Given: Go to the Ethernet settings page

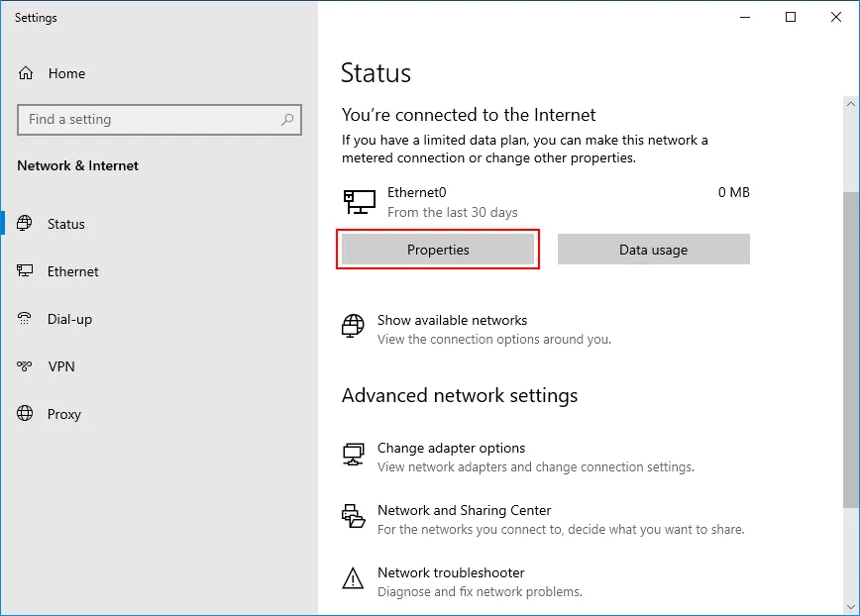Looking at the screenshot, I should (x=73, y=271).
